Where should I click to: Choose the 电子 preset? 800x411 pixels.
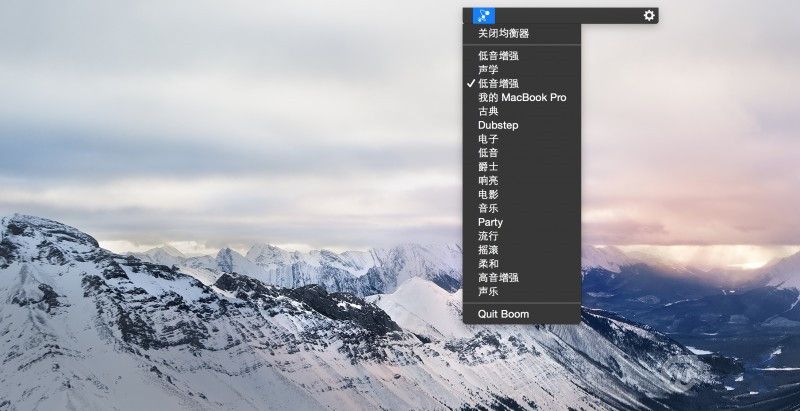[488, 139]
